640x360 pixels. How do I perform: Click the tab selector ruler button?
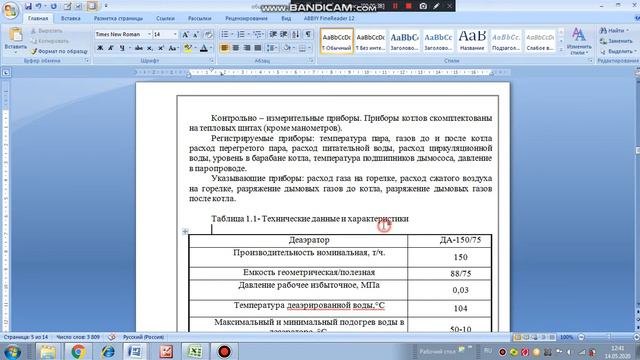6,73
